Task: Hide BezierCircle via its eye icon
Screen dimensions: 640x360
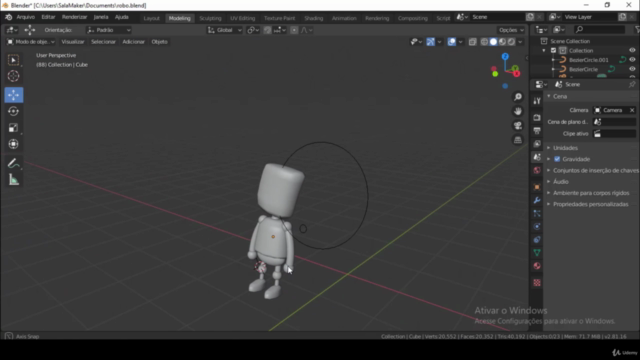Action: [x=632, y=69]
